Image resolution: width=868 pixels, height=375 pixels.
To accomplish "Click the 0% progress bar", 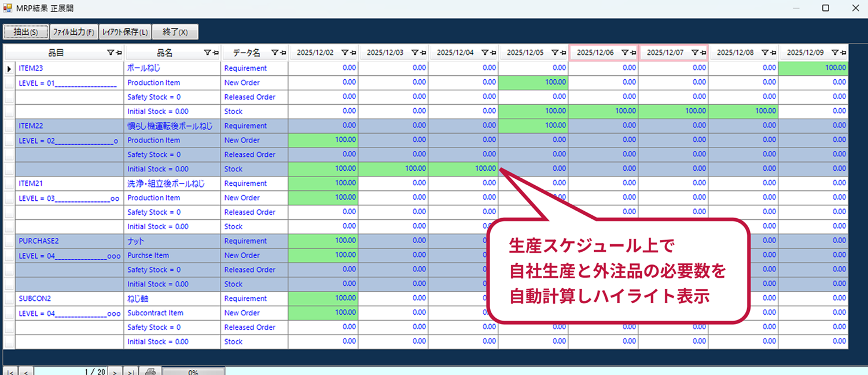I will 193,372.
